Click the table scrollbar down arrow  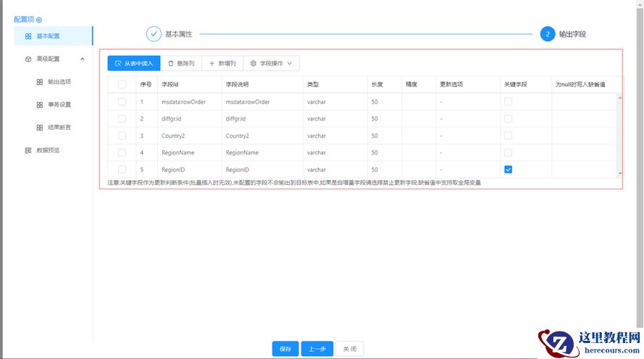tap(619, 173)
